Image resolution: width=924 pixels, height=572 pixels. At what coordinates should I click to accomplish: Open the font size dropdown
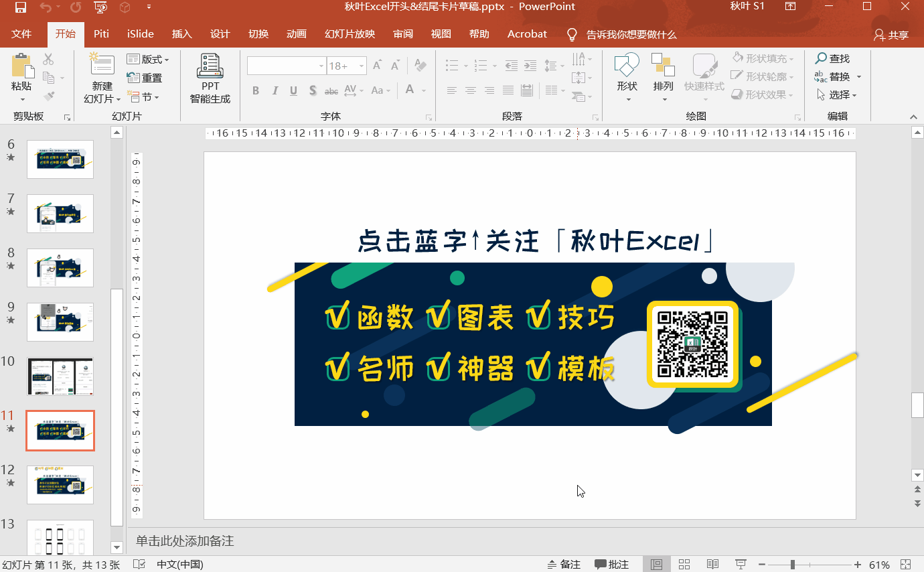coord(362,66)
